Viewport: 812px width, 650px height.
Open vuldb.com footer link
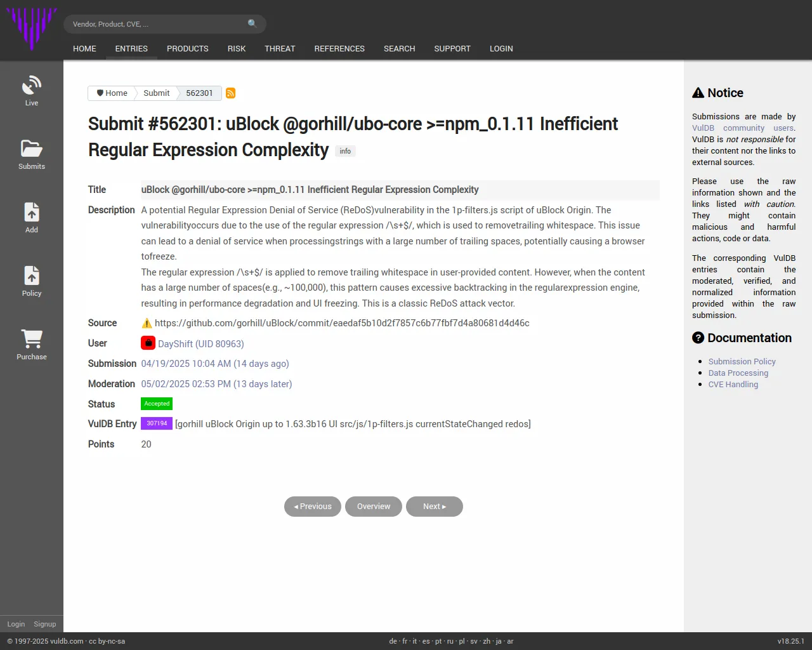coord(67,641)
